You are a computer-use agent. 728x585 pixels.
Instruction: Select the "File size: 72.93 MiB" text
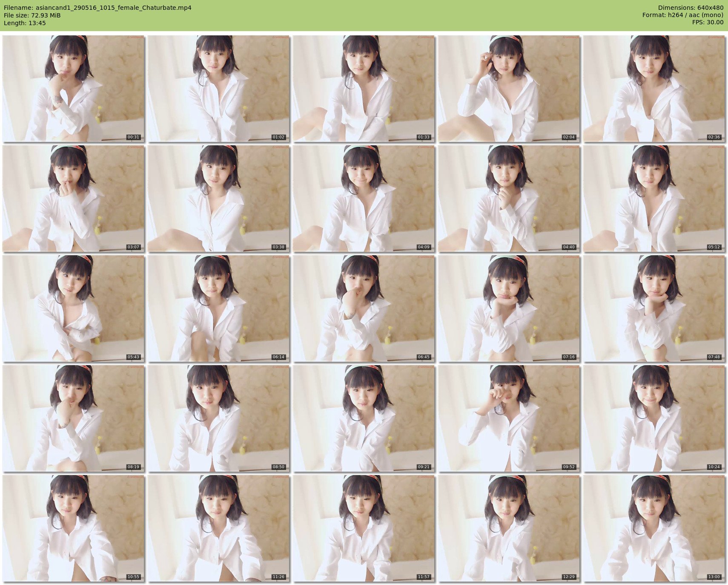[x=32, y=15]
